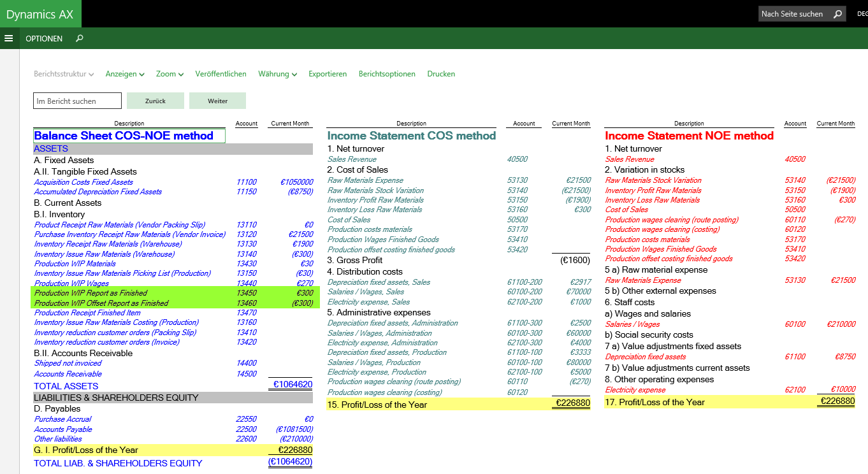Open Berichtsoptionen
868x474 pixels.
pyautogui.click(x=387, y=74)
